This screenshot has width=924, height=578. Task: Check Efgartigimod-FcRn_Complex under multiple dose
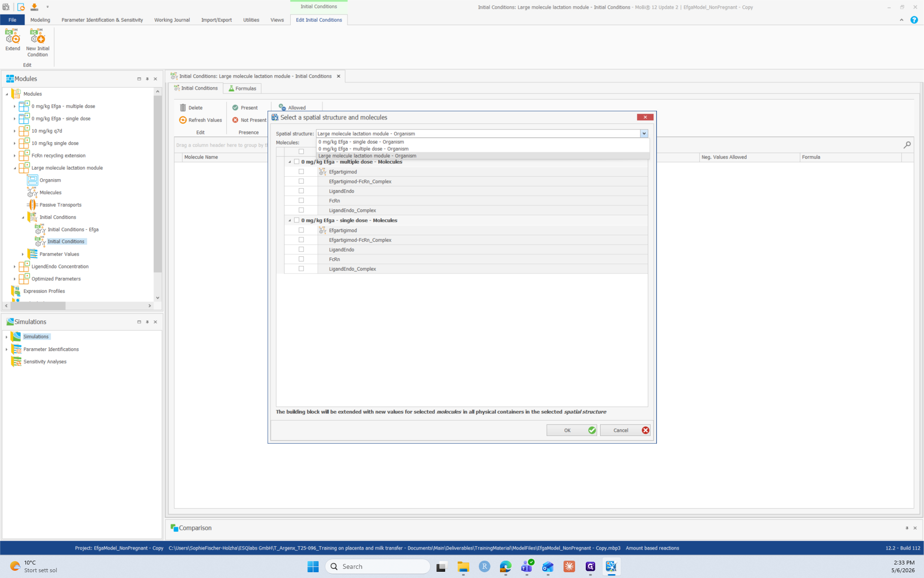pyautogui.click(x=301, y=181)
